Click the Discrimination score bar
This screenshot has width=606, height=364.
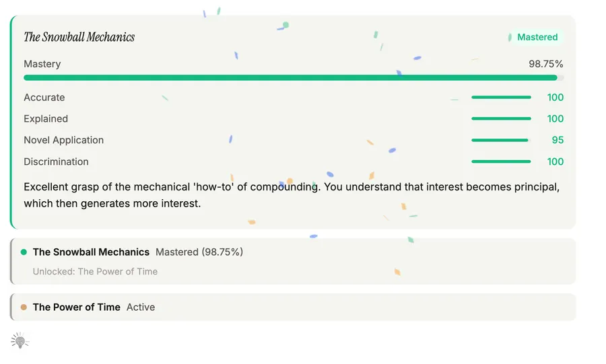point(501,161)
